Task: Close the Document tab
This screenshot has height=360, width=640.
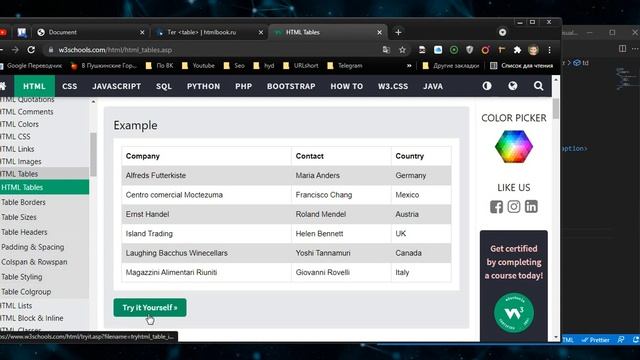Action: point(142,32)
